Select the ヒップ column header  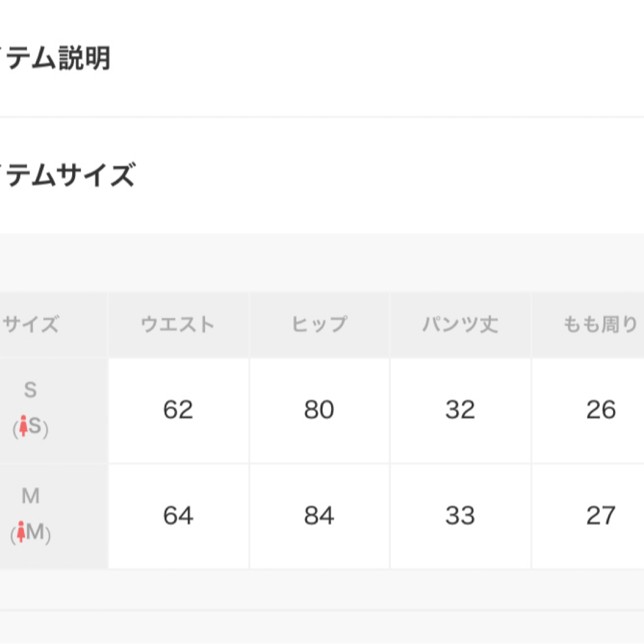(319, 324)
